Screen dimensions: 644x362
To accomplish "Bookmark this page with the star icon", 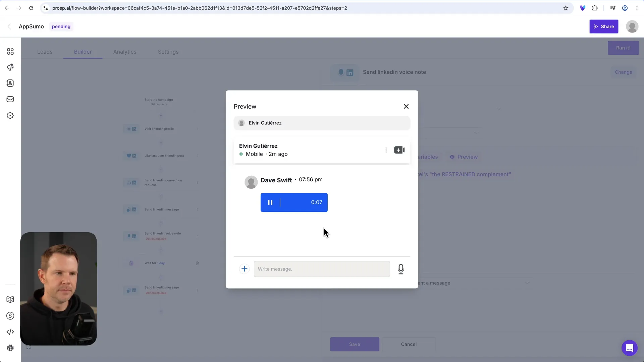I will click(566, 8).
